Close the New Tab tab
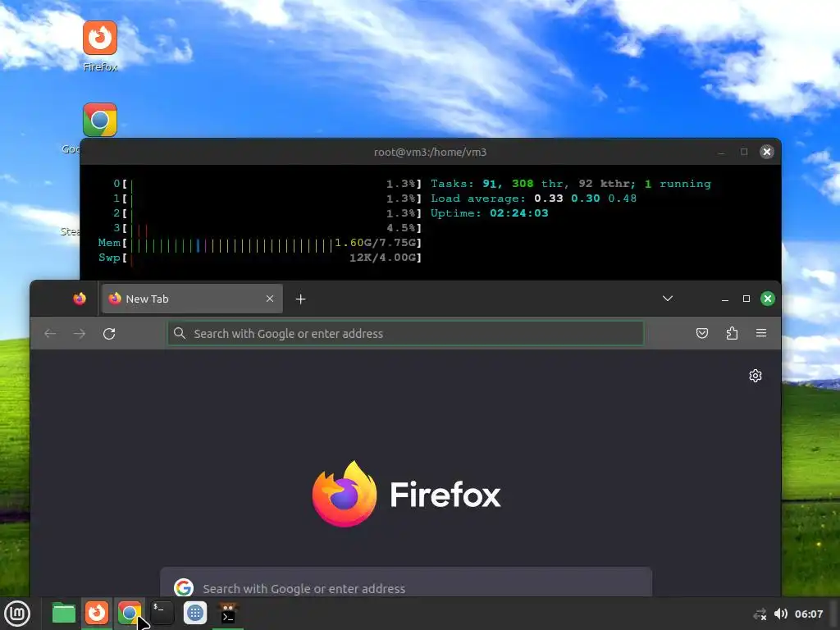The image size is (840, 630). pos(270,299)
